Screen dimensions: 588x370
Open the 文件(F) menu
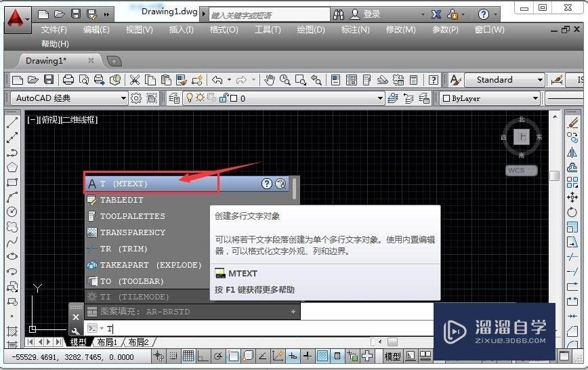point(54,29)
